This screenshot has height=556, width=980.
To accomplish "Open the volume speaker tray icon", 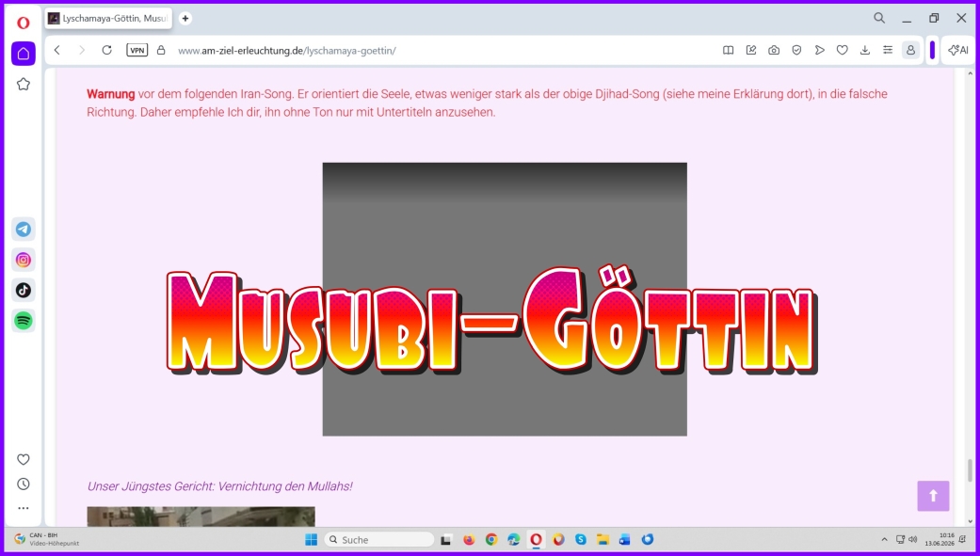I will (912, 539).
